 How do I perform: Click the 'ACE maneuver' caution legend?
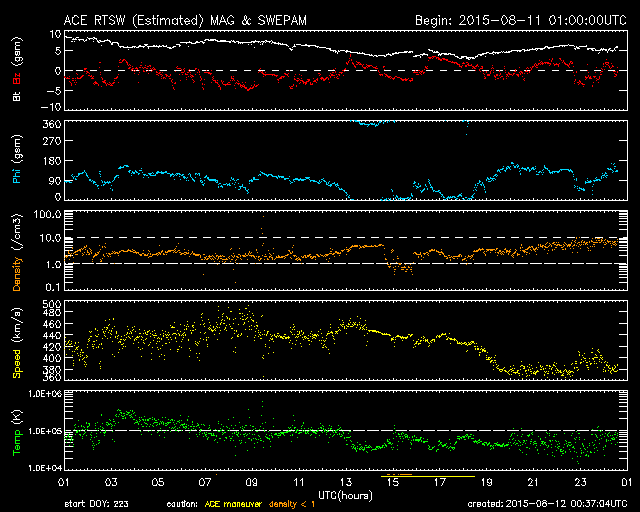[233, 504]
